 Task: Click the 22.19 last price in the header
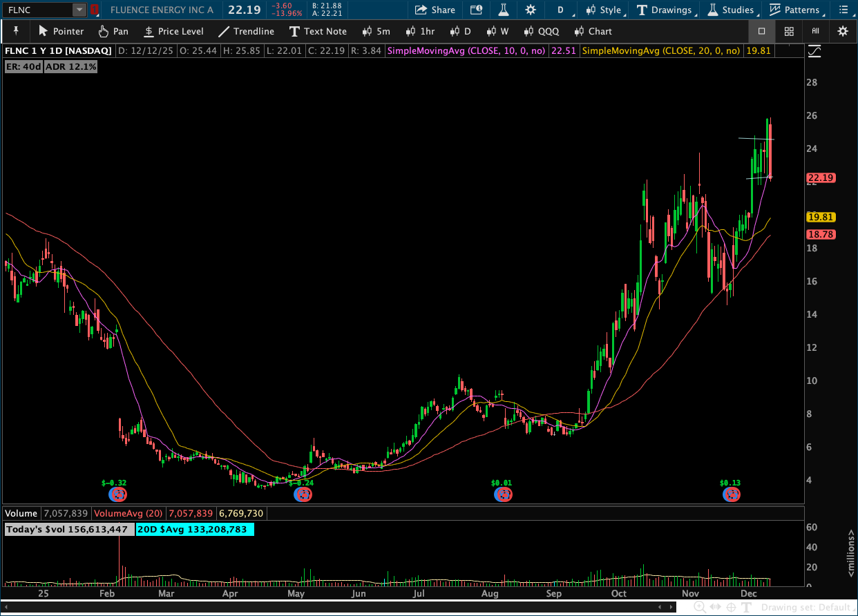pyautogui.click(x=244, y=10)
